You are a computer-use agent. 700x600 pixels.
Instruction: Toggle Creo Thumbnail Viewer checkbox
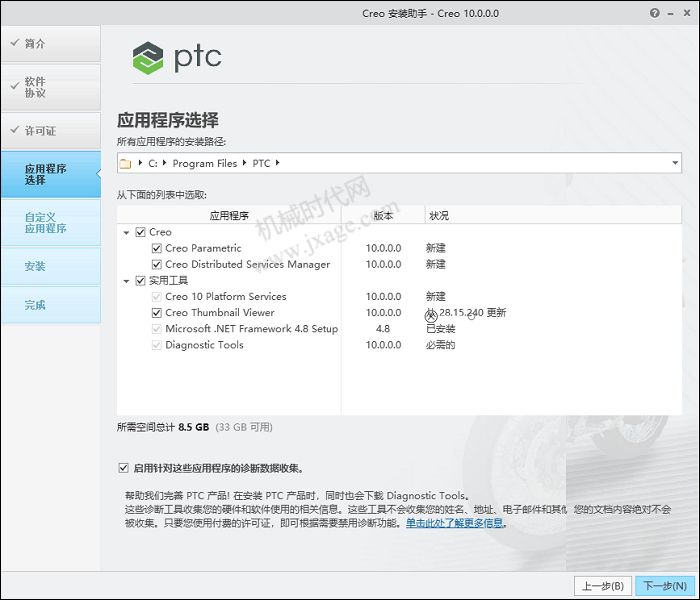(x=157, y=312)
